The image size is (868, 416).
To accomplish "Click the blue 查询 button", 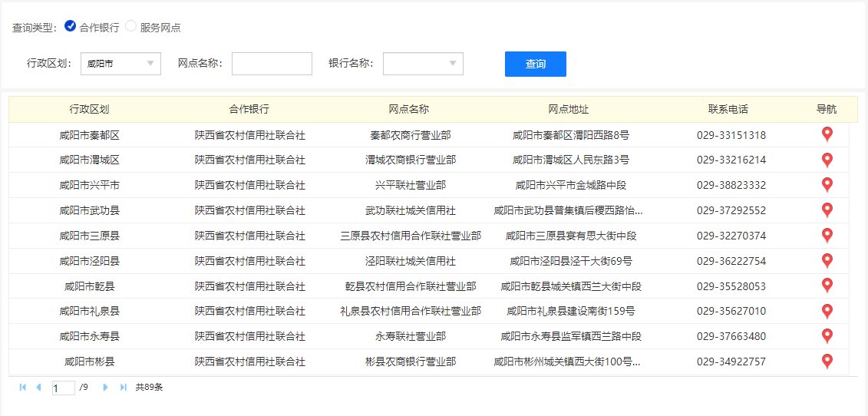I will tap(535, 64).
